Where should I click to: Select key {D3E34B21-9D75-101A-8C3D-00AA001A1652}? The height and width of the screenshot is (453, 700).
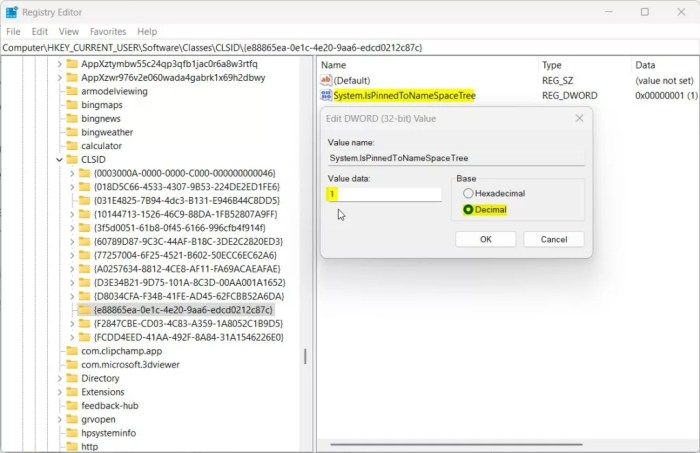189,283
